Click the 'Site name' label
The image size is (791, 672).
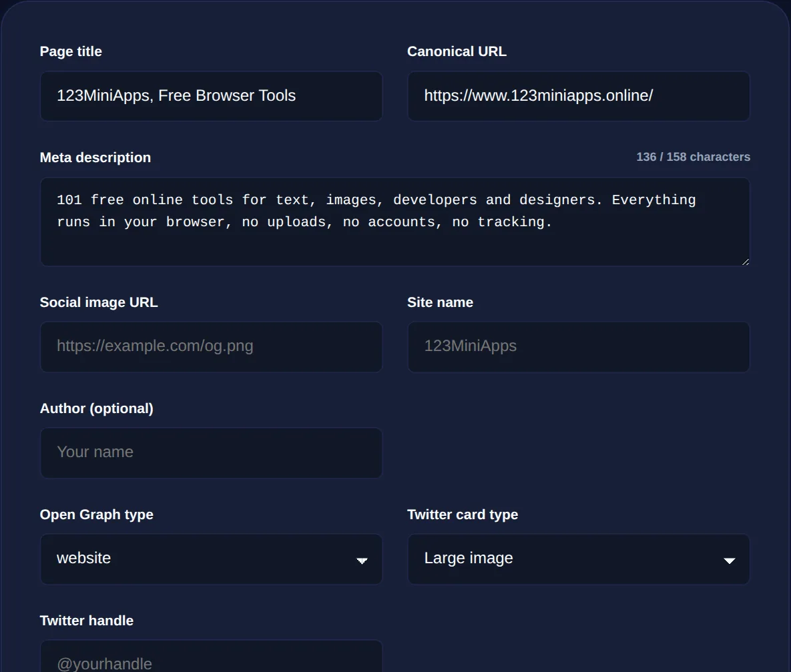pos(440,302)
